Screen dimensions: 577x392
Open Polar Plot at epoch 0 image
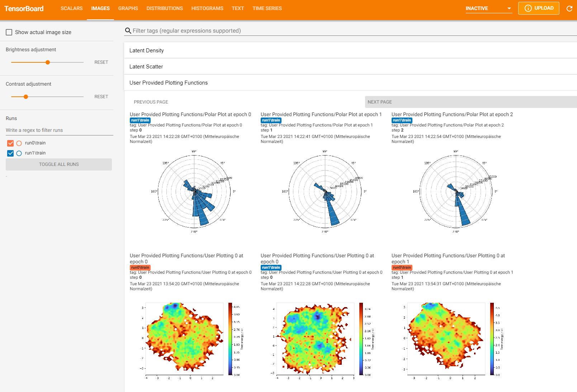coord(194,192)
